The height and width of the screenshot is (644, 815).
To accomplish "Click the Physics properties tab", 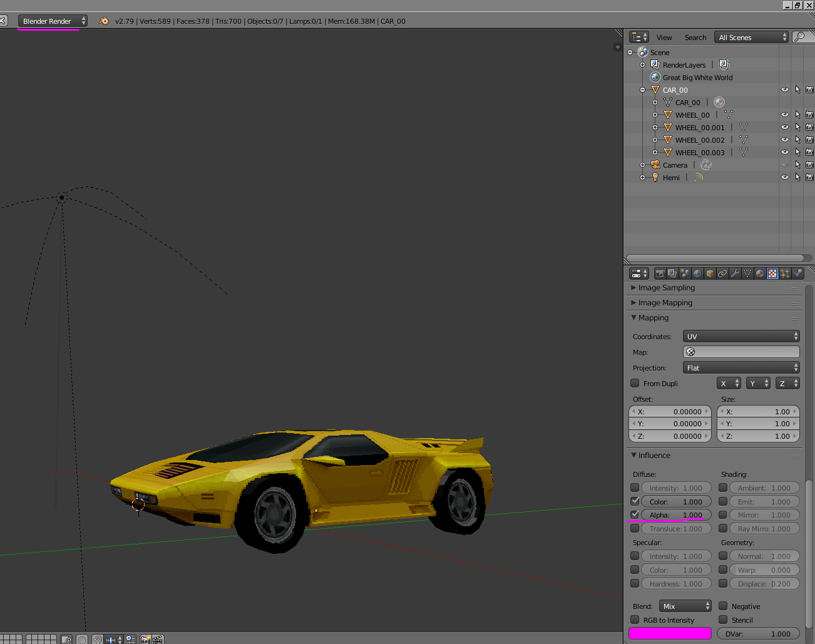I will tap(797, 273).
